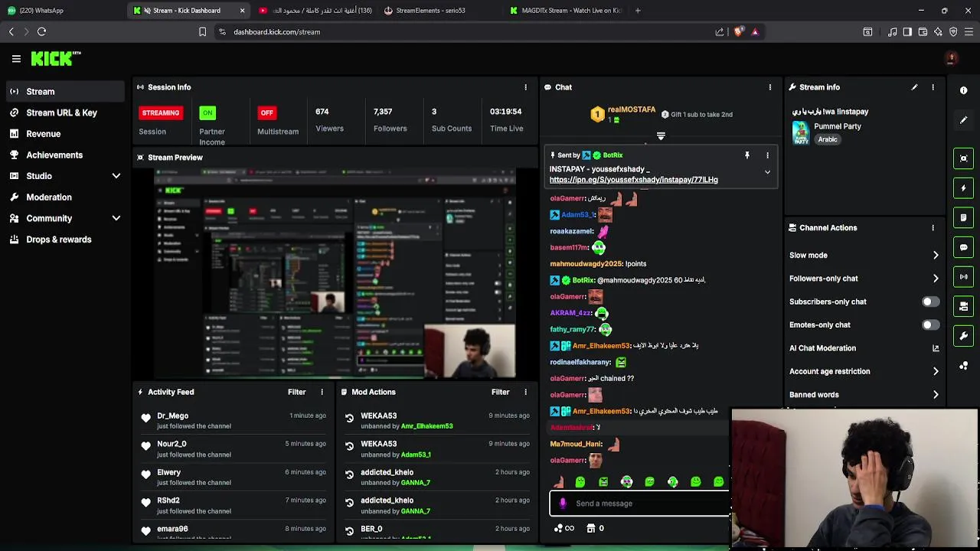Viewport: 980px width, 551px height.
Task: Open the instapay link in the pinned message
Action: [x=633, y=180]
